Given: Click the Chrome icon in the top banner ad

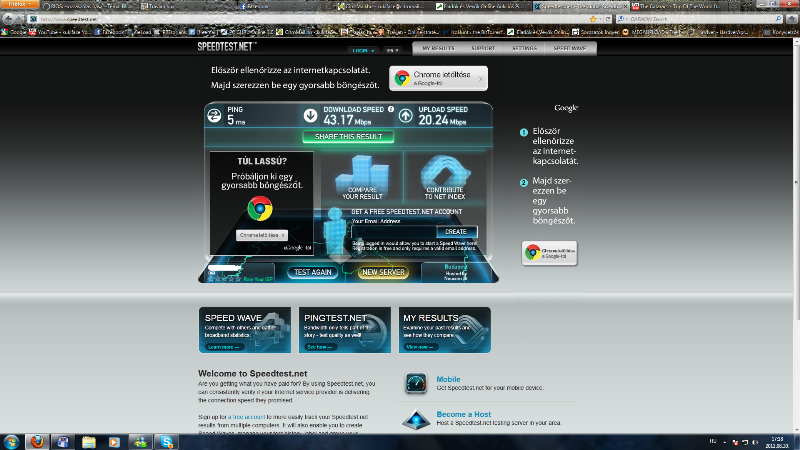Looking at the screenshot, I should click(402, 78).
